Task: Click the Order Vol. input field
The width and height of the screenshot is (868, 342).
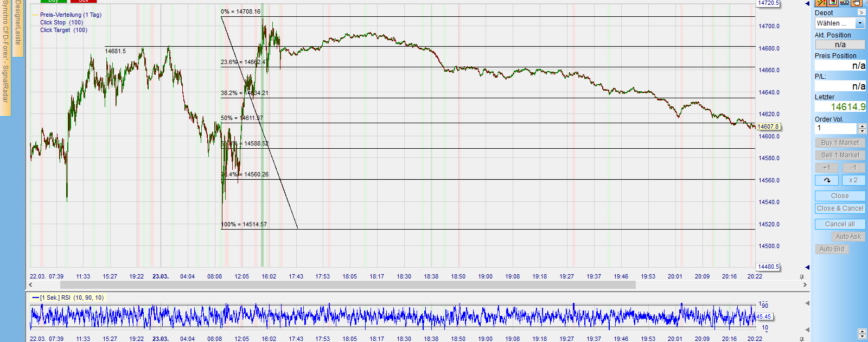Action: pos(836,129)
